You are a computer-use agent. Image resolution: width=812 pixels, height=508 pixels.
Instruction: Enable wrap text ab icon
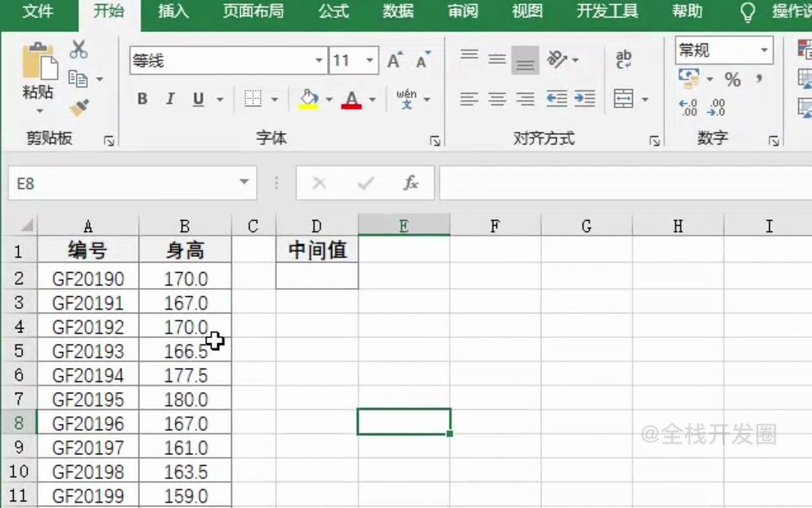[x=624, y=59]
